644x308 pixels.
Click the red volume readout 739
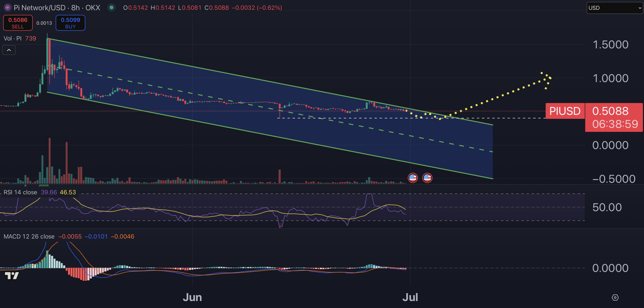click(x=31, y=38)
